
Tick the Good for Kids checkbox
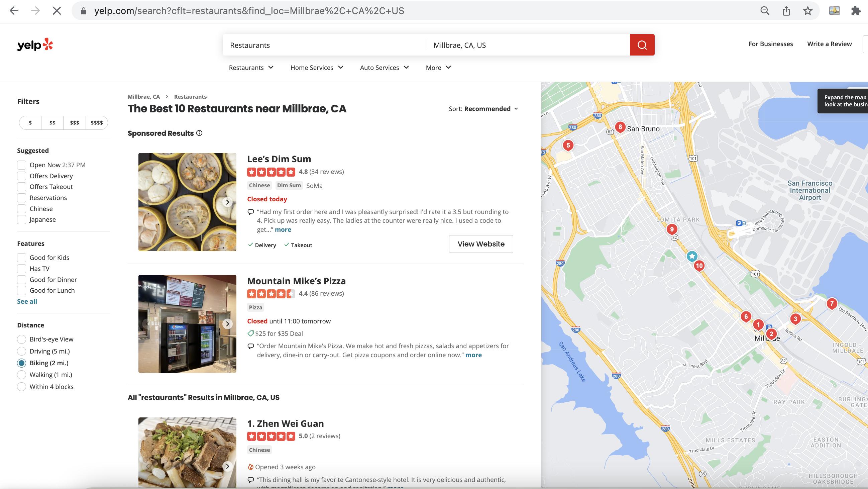coord(21,258)
